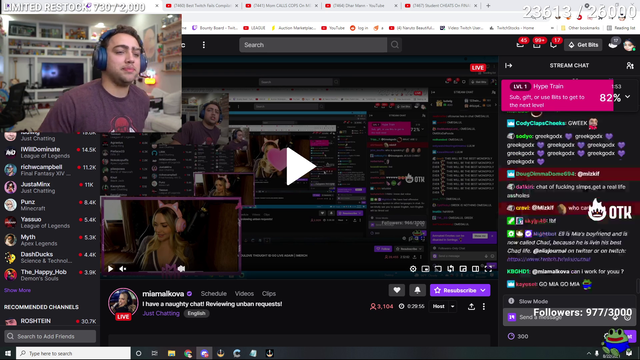Open File Explorer from the taskbar

pyautogui.click(x=171, y=353)
